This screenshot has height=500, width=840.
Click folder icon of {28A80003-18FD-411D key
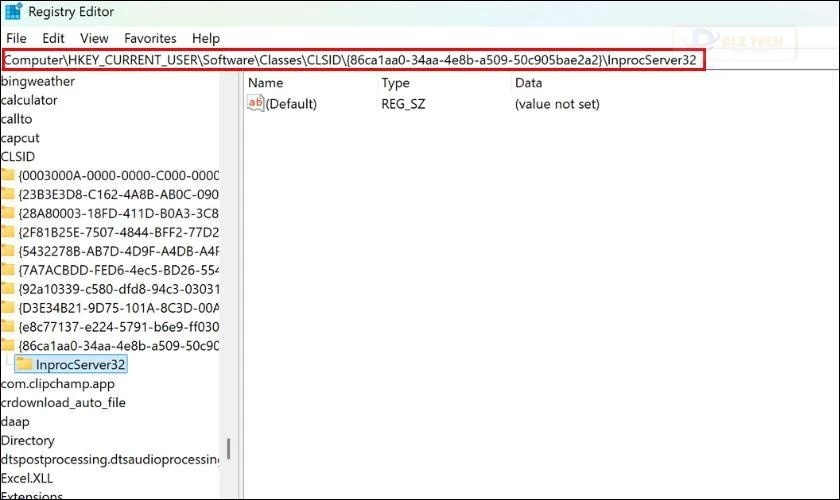tap(8, 213)
